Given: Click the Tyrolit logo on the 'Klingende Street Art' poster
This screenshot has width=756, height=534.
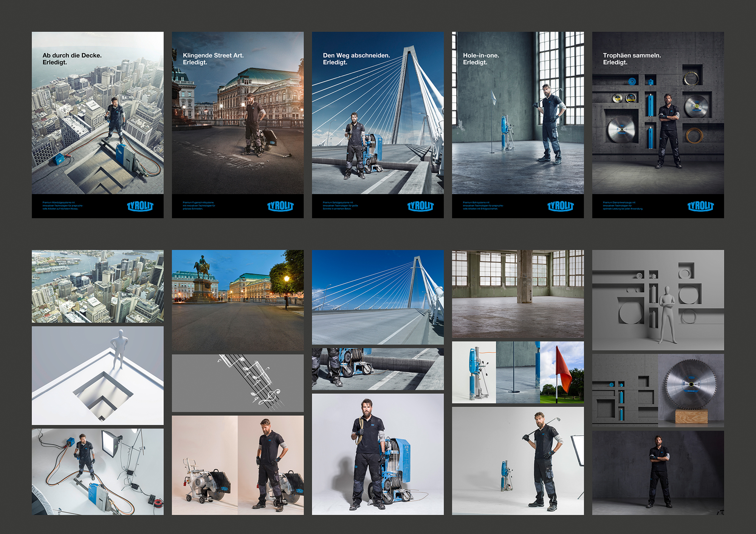Looking at the screenshot, I should pos(280,206).
